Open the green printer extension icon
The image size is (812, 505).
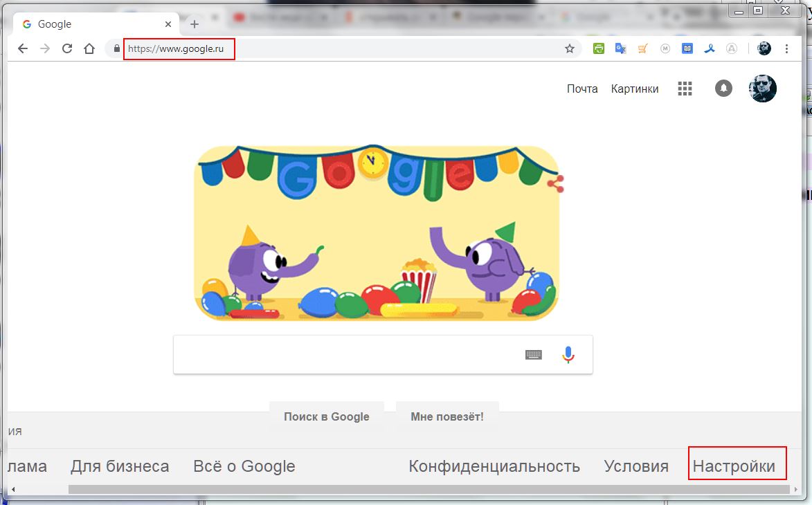click(599, 48)
